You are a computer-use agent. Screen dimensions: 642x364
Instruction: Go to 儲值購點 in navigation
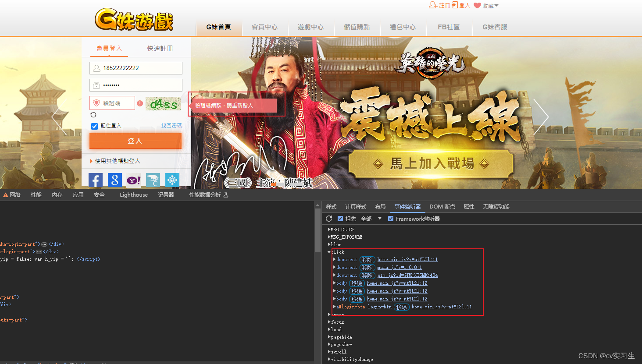point(357,27)
